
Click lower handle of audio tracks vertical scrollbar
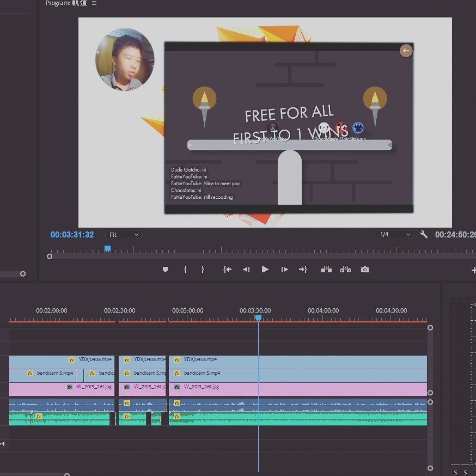coord(430,468)
